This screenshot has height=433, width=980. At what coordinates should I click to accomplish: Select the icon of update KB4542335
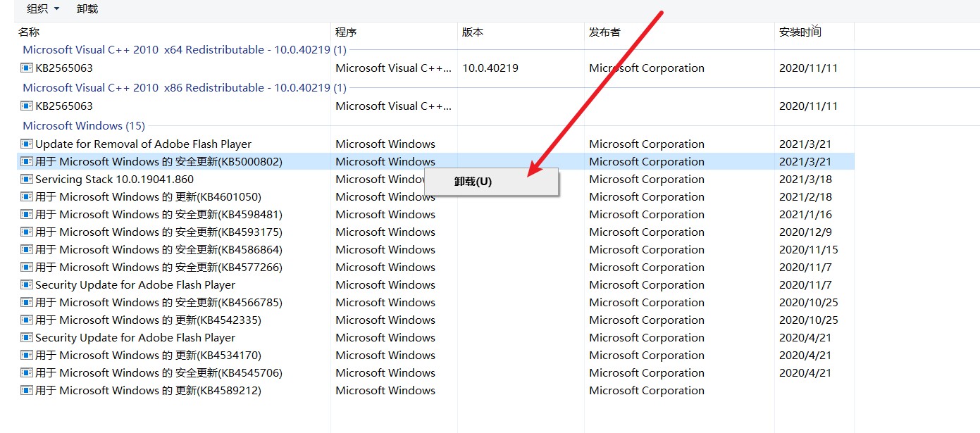click(x=27, y=320)
